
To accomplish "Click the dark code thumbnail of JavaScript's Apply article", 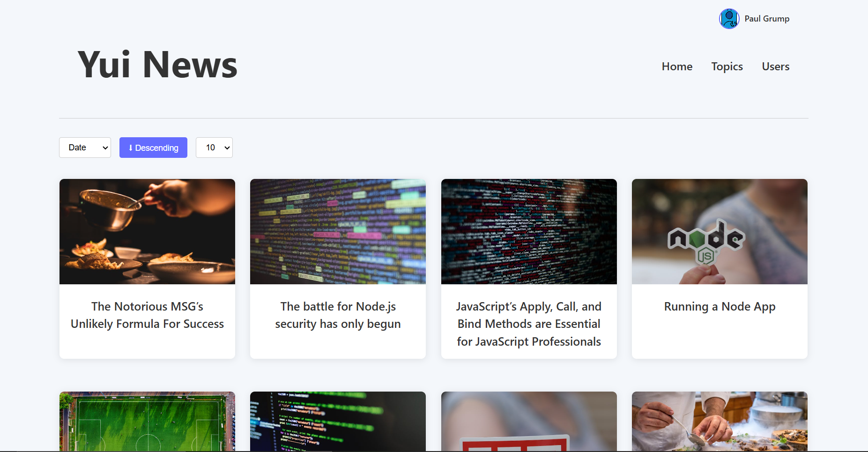I will coord(529,231).
